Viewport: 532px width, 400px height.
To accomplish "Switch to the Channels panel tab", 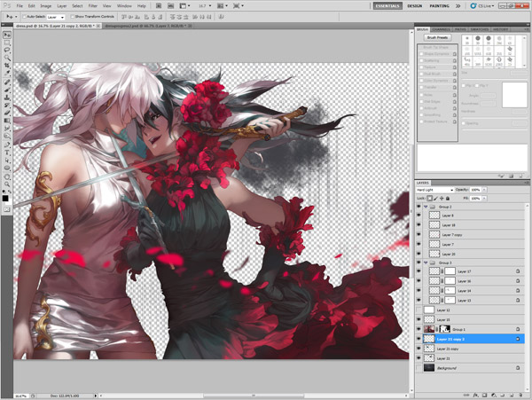I will (442, 29).
